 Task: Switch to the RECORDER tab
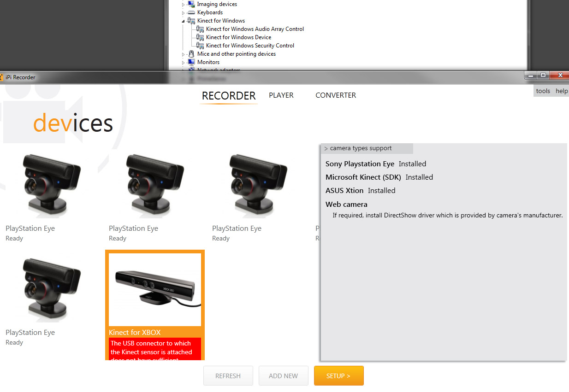point(229,96)
